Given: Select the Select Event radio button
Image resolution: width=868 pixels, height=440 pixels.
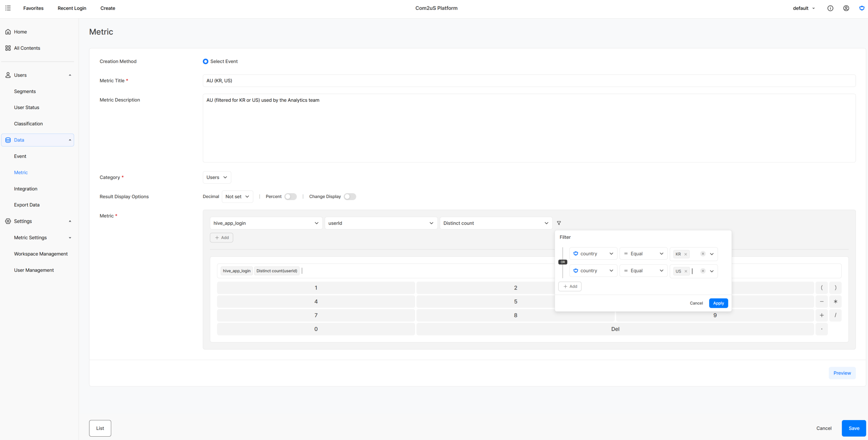Looking at the screenshot, I should [x=205, y=61].
